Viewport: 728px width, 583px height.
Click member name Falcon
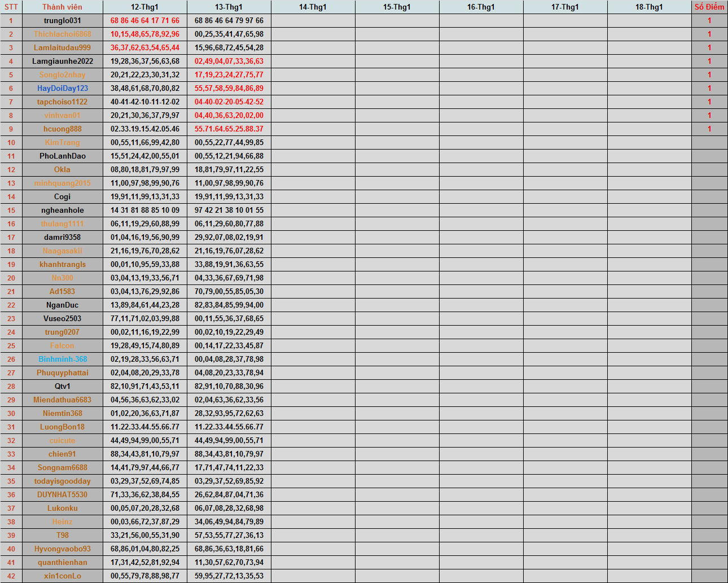coord(62,345)
